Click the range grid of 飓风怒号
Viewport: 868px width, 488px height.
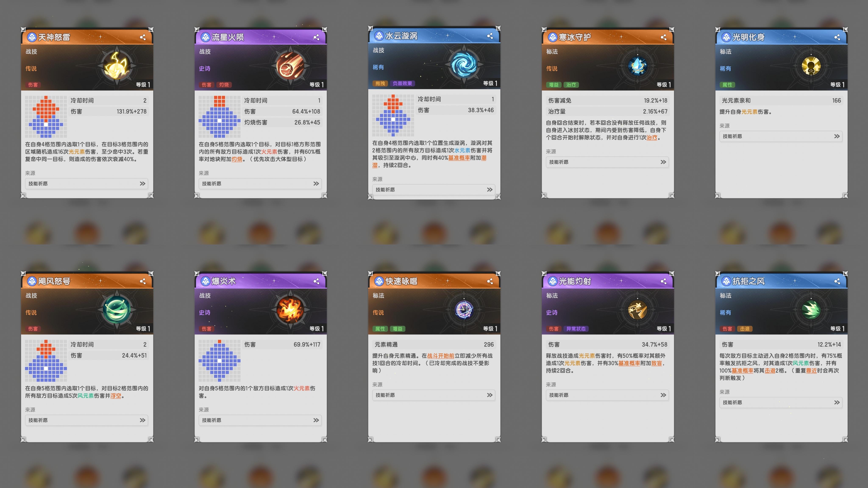point(46,361)
